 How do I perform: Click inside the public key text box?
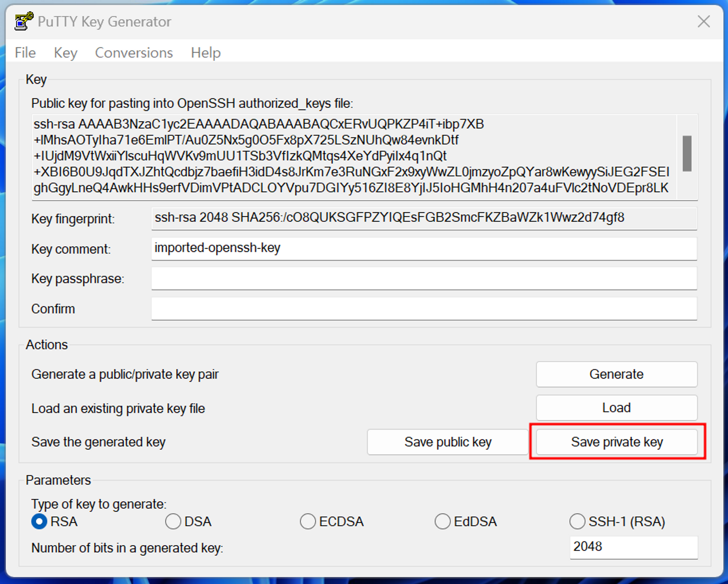[x=354, y=157]
